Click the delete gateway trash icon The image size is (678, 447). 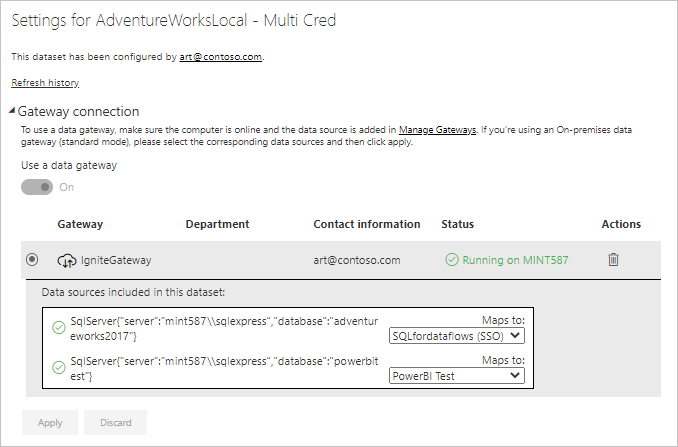[614, 260]
